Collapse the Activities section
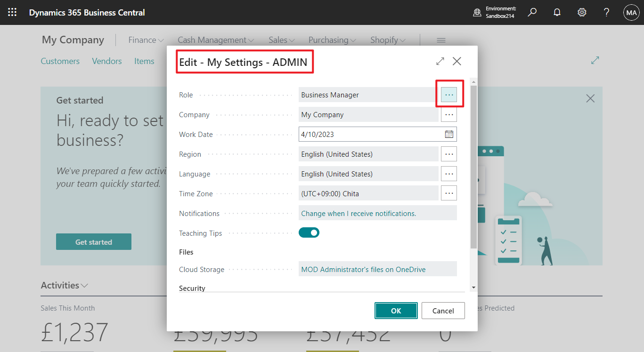The height and width of the screenshot is (352, 644). [85, 285]
